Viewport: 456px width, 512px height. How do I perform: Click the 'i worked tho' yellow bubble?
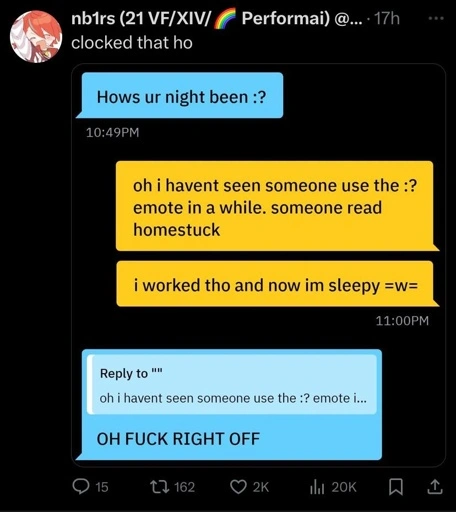(275, 284)
